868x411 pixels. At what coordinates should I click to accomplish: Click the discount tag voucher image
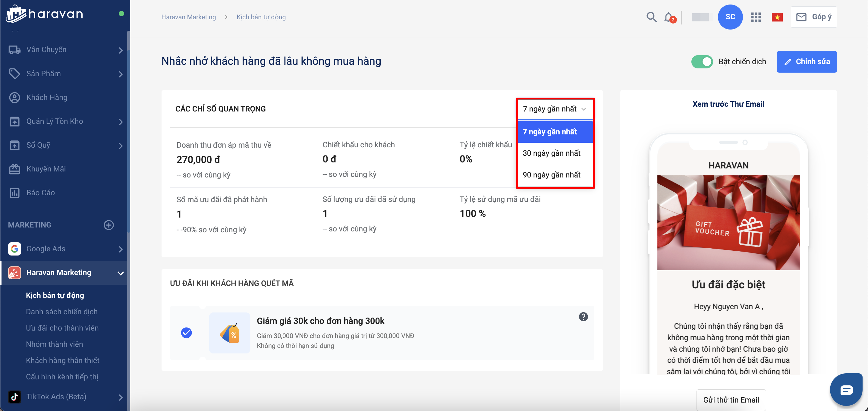[229, 333]
